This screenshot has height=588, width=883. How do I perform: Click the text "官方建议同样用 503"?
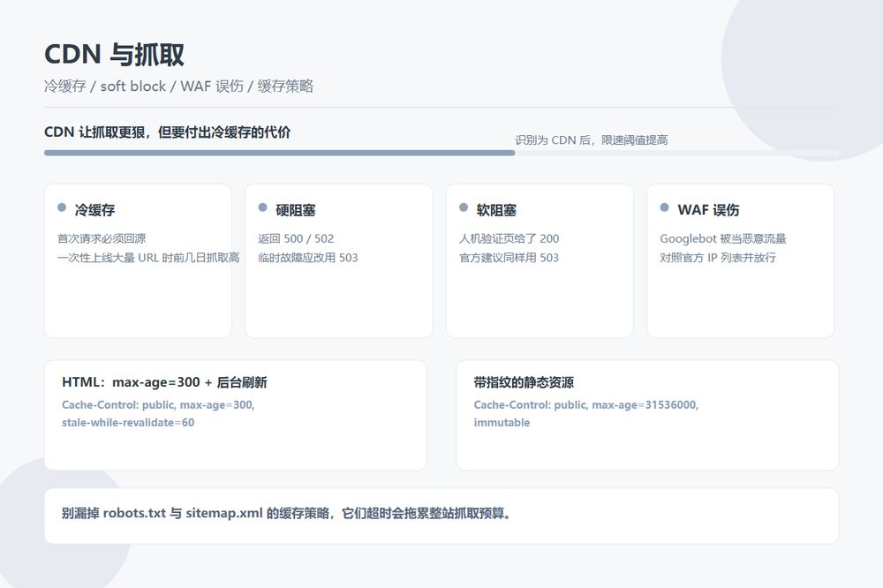click(x=509, y=258)
